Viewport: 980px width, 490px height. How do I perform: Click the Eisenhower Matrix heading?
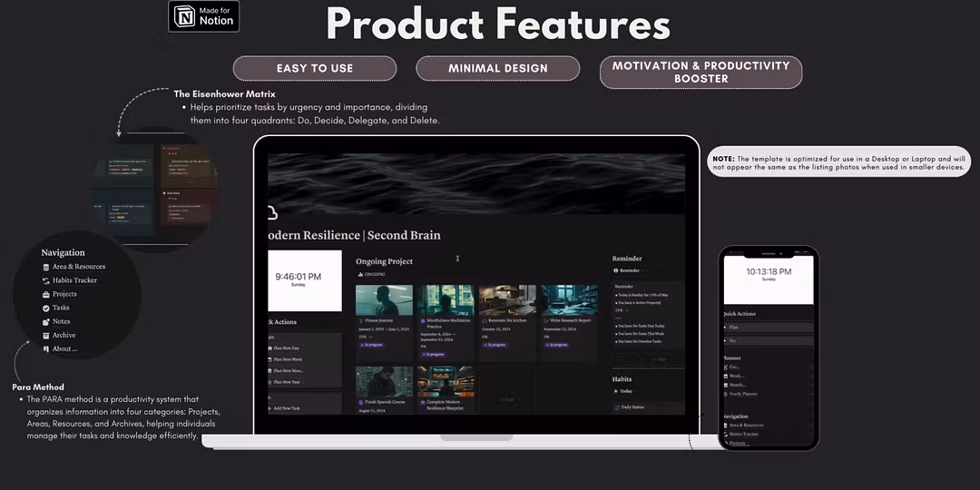(224, 94)
